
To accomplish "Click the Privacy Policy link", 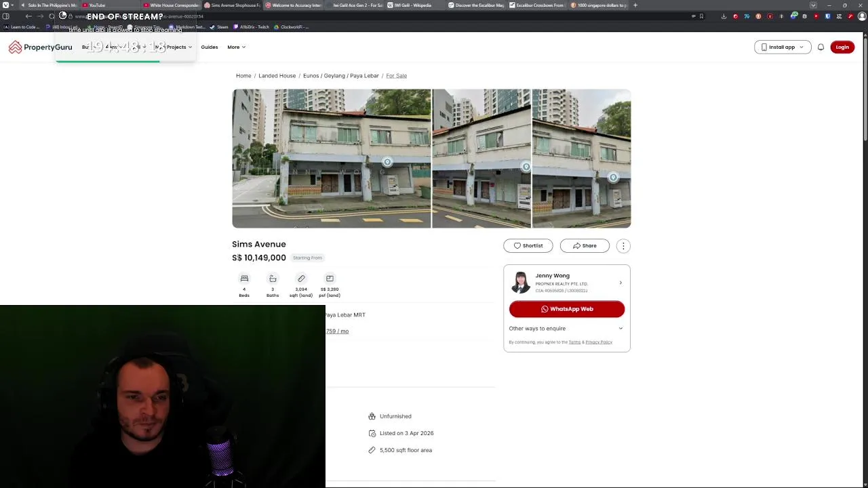I will pyautogui.click(x=599, y=342).
